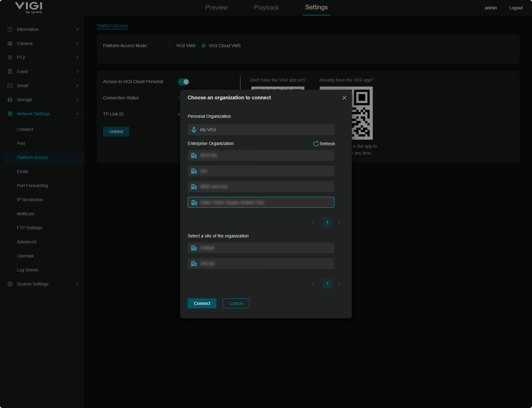
Task: Expand the Information menu chevron
Action: coord(77,29)
